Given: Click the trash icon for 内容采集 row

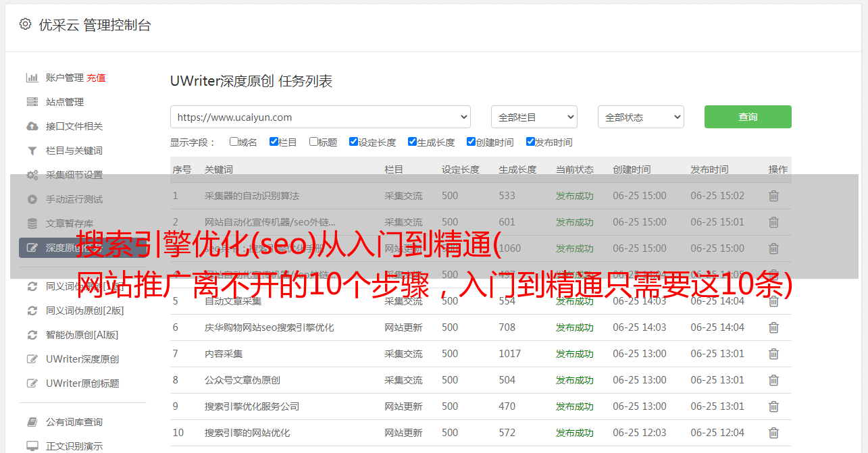Looking at the screenshot, I should coord(774,354).
